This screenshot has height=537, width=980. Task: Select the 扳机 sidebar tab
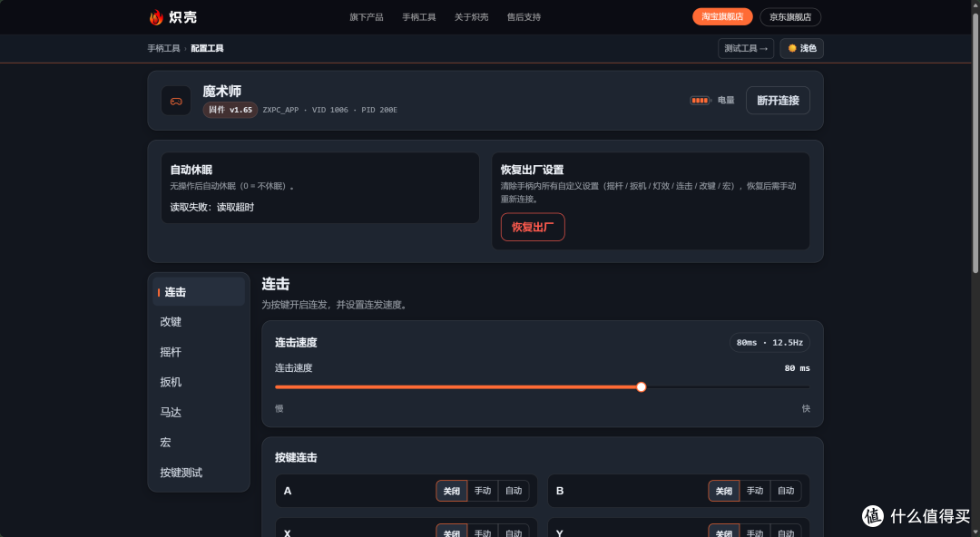click(x=199, y=382)
